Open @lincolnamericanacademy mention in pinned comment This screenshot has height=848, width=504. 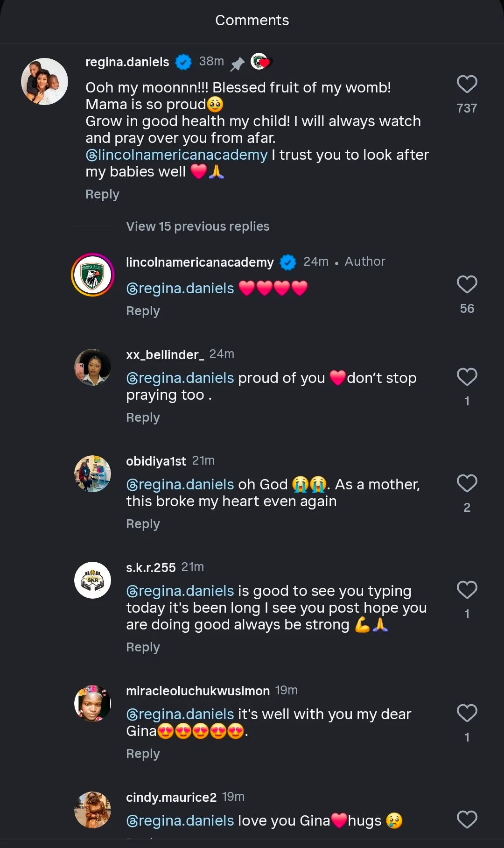(x=177, y=155)
